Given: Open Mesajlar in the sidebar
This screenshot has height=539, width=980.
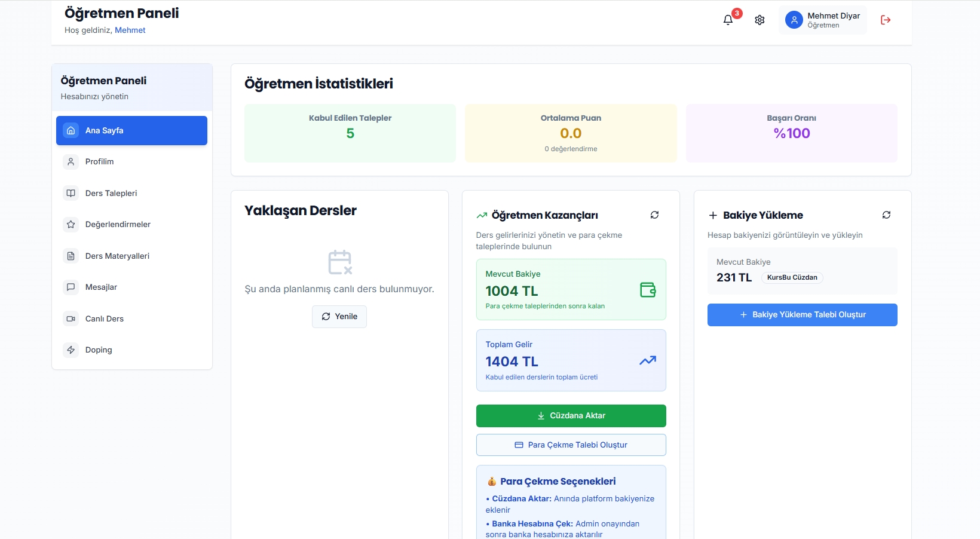Looking at the screenshot, I should click(x=131, y=287).
